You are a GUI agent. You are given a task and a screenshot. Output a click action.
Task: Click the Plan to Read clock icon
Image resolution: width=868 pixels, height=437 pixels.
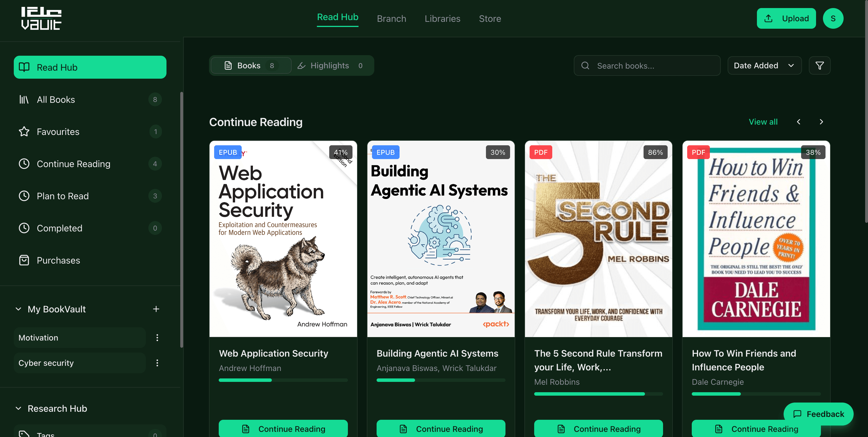tap(24, 196)
